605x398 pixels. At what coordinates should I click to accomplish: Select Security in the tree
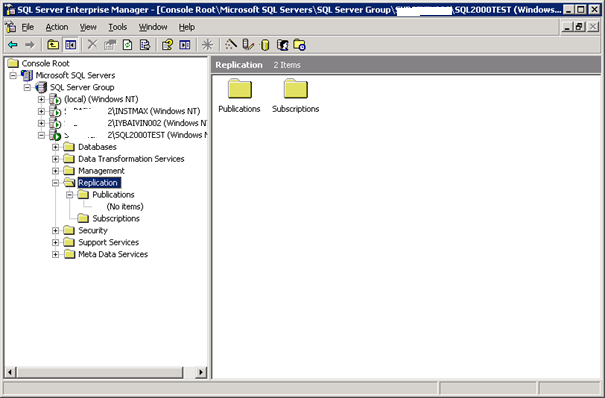(x=93, y=231)
